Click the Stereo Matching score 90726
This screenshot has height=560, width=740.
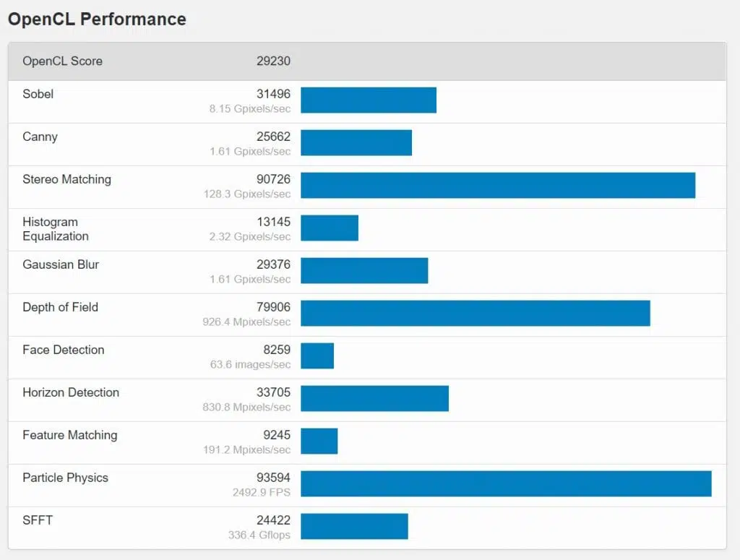coord(273,179)
